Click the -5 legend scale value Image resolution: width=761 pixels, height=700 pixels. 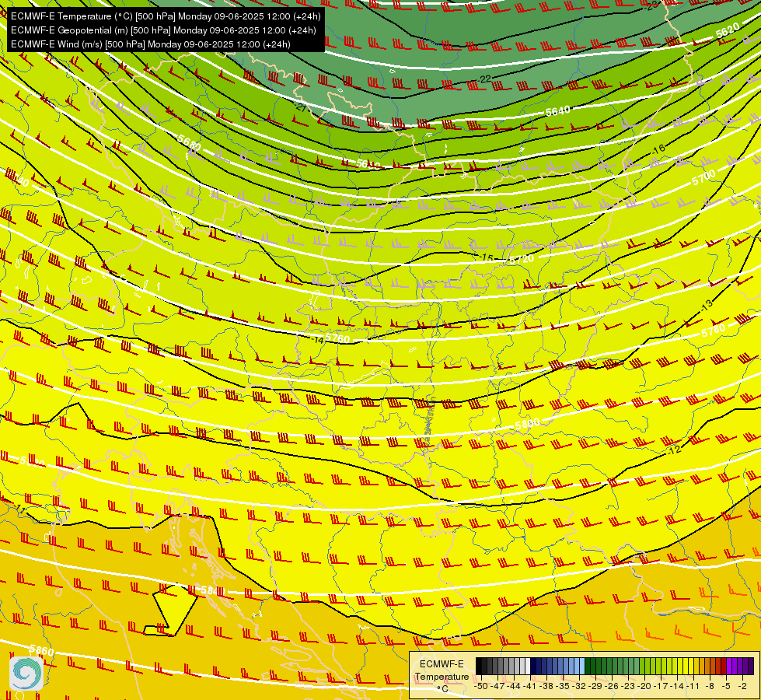click(726, 687)
